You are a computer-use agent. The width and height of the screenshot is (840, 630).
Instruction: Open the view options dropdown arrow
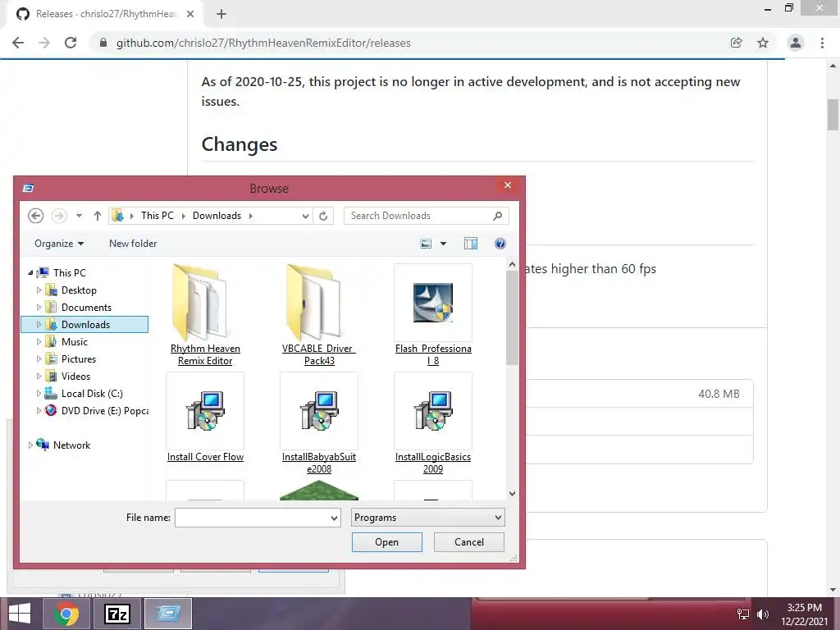tap(443, 244)
